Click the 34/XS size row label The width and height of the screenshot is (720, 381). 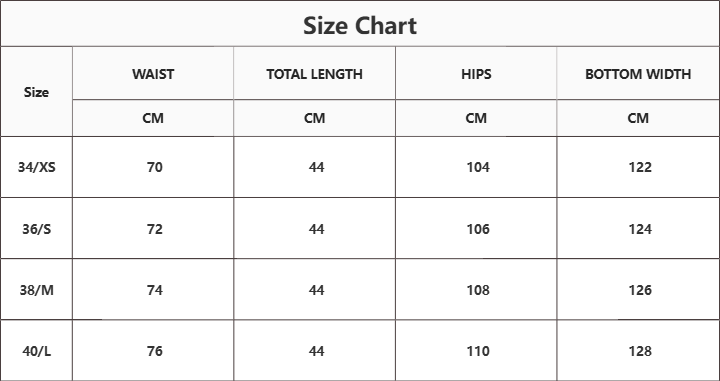pos(37,167)
